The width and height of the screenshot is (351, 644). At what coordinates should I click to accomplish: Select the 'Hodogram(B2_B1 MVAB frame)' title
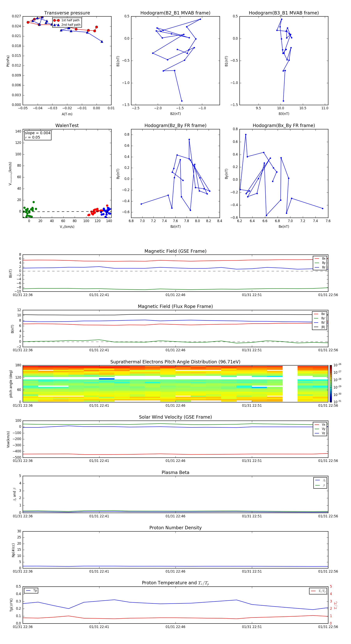pos(175,13)
